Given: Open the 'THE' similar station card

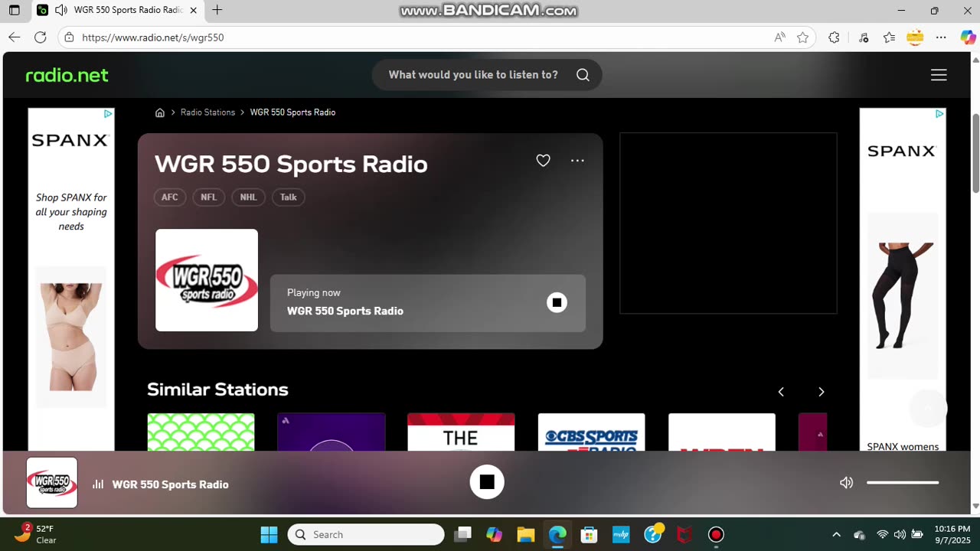Looking at the screenshot, I should click(461, 432).
